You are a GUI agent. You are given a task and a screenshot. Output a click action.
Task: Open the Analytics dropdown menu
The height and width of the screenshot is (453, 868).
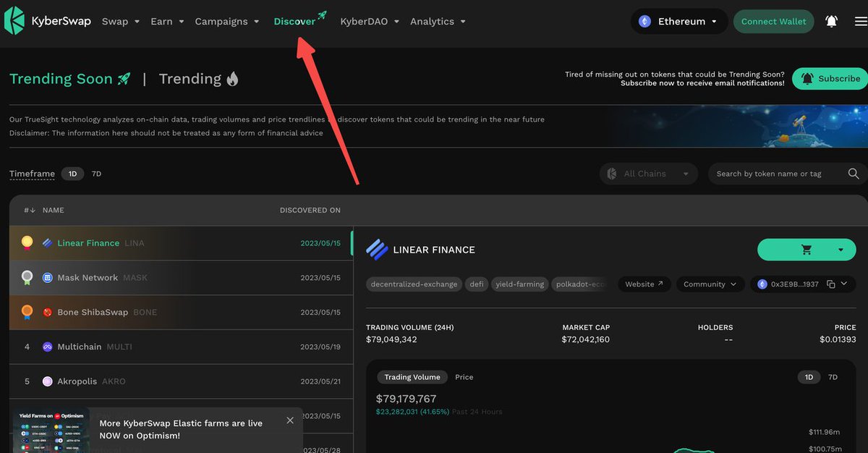[438, 22]
